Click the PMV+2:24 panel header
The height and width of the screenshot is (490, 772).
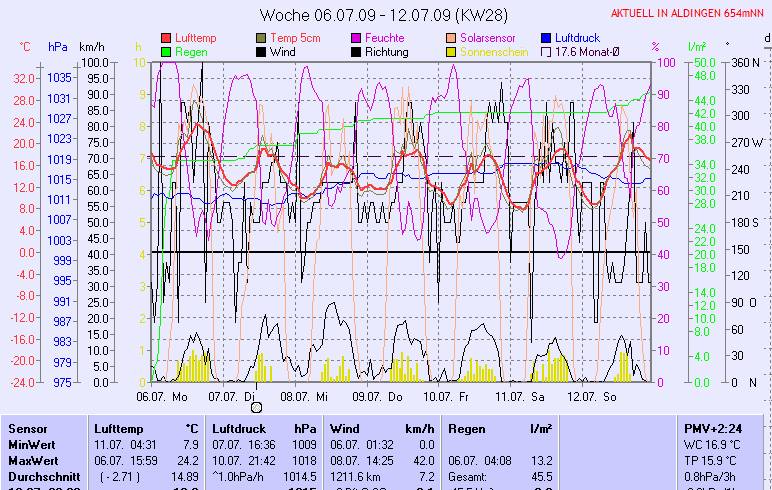click(x=710, y=428)
